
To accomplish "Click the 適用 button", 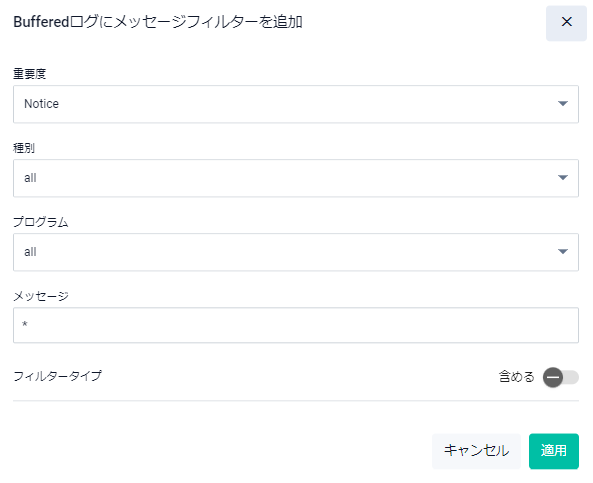I will [554, 451].
